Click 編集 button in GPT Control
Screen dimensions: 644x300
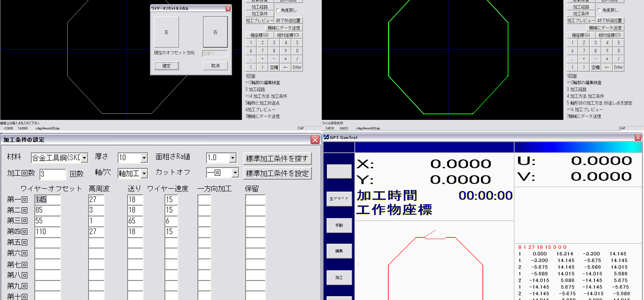coord(339,251)
